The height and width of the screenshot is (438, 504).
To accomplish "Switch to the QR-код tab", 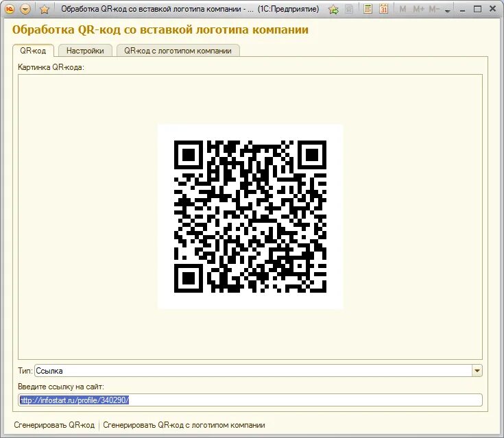I will pyautogui.click(x=33, y=51).
